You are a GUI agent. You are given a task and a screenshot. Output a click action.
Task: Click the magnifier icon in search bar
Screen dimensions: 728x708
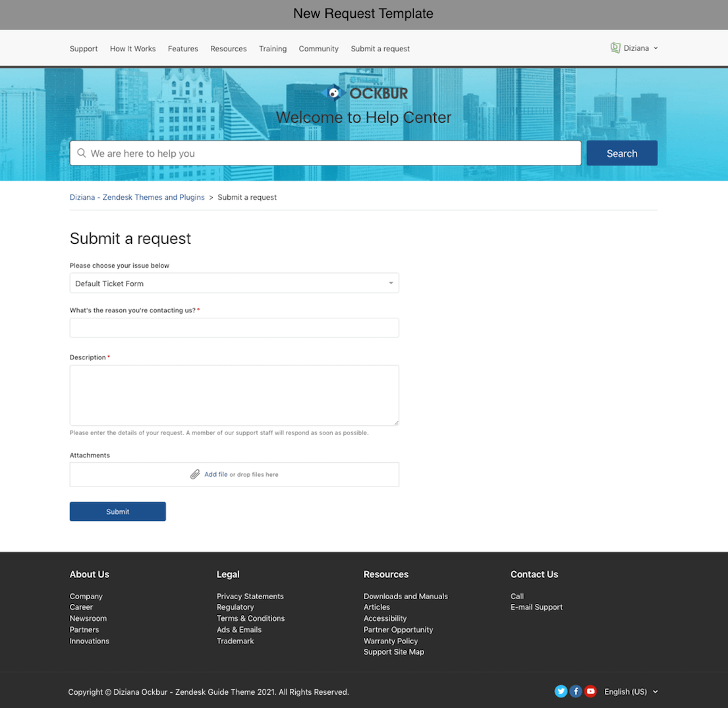82,153
